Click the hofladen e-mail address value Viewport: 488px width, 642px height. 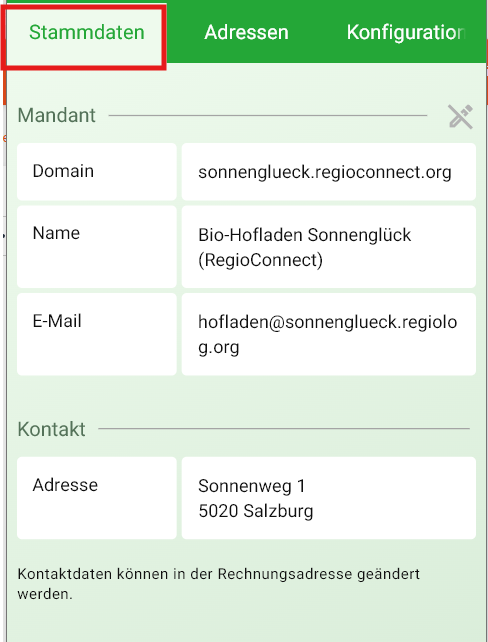tap(329, 334)
